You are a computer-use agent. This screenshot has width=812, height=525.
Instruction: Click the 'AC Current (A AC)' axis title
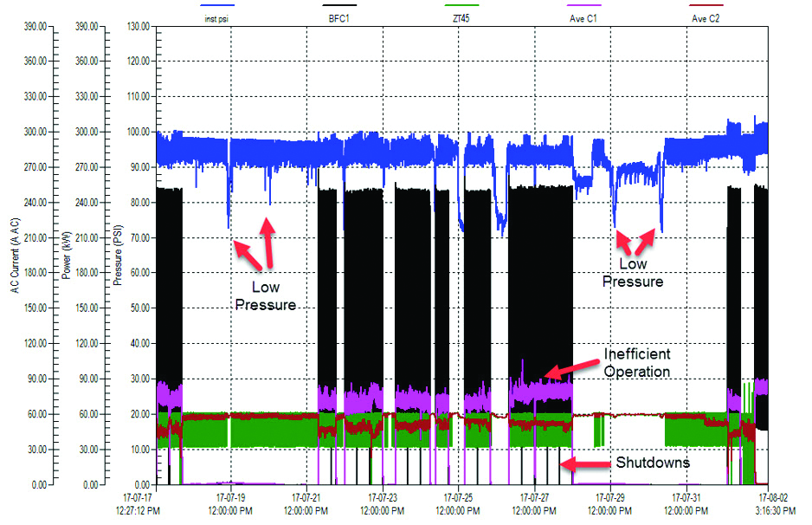15,256
